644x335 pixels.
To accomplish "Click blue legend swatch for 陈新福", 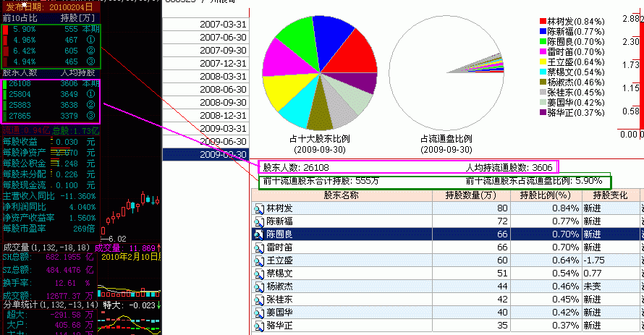I will tap(543, 32).
